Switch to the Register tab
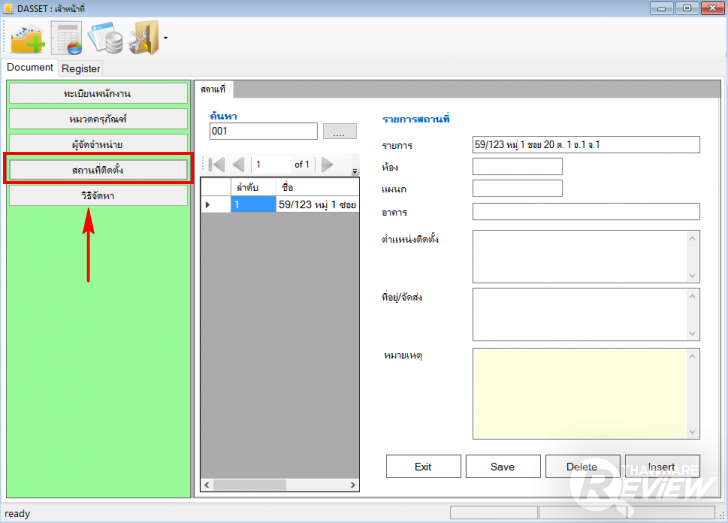Screen dimensions: 728x523 [x=81, y=68]
